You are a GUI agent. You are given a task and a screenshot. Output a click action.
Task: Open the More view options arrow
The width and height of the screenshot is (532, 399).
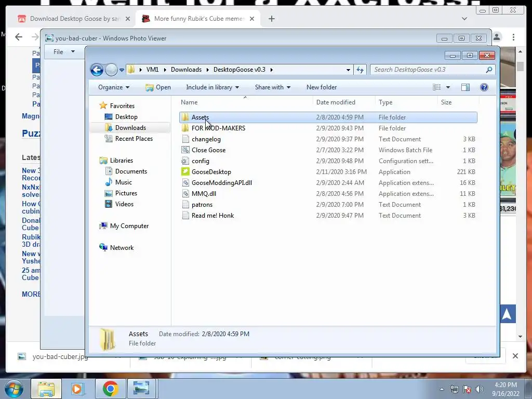coord(448,87)
